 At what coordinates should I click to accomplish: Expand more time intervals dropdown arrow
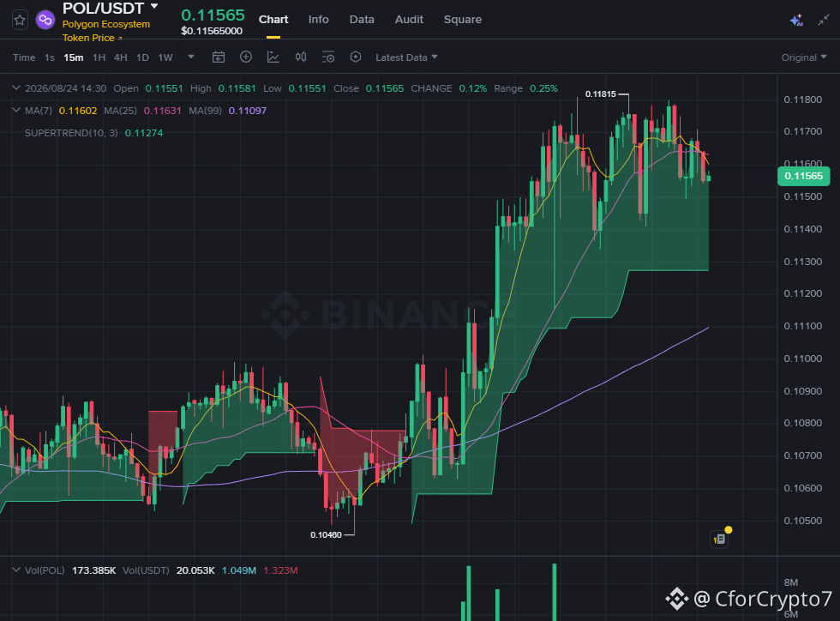tap(190, 57)
